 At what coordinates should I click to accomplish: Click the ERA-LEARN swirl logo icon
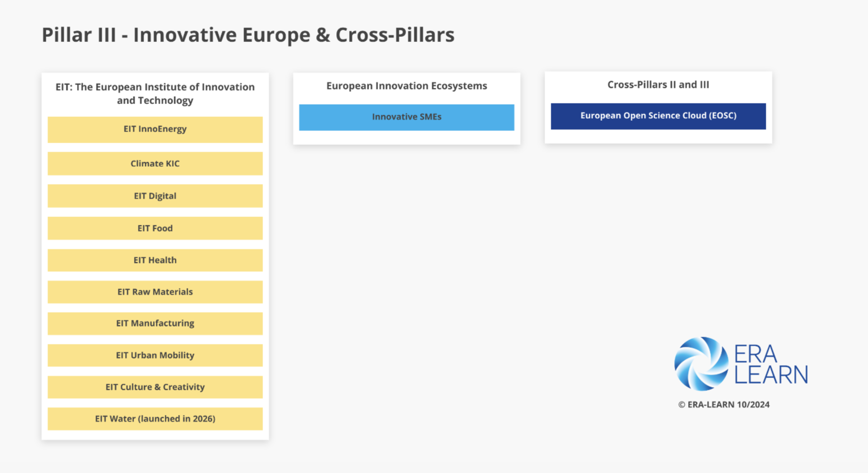pyautogui.click(x=701, y=363)
